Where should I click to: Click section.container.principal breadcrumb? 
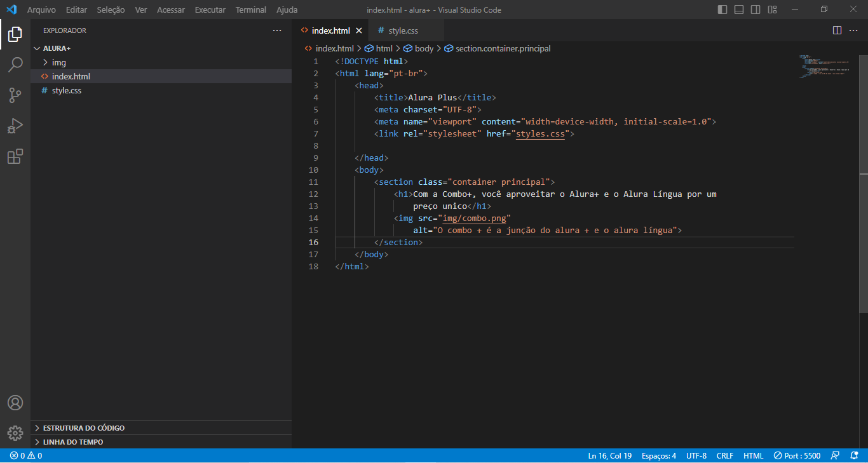[x=498, y=48]
